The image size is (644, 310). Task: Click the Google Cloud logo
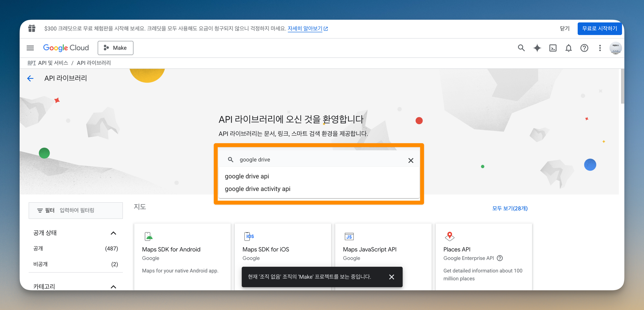tap(66, 48)
